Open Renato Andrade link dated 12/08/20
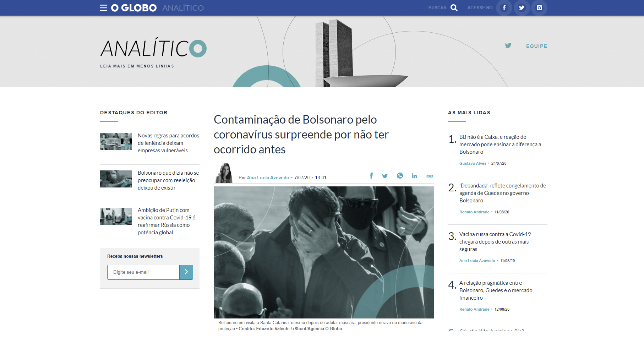Viewport: 644px width, 338px height. (474, 309)
